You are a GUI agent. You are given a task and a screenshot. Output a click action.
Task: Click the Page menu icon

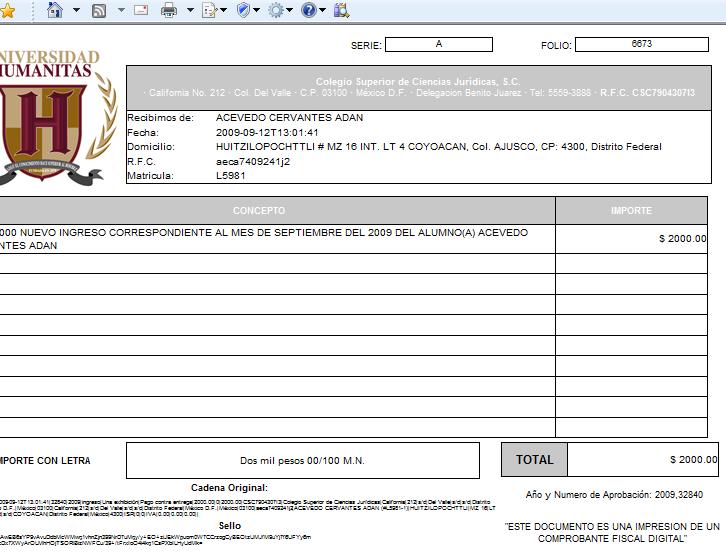click(x=209, y=10)
